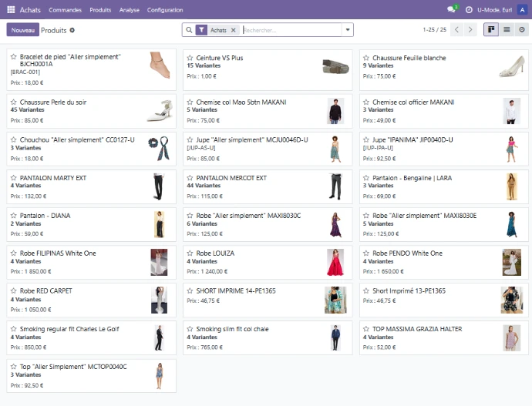The image size is (532, 406).
Task: Star the Chemise col officier MAKANI
Action: (x=366, y=102)
